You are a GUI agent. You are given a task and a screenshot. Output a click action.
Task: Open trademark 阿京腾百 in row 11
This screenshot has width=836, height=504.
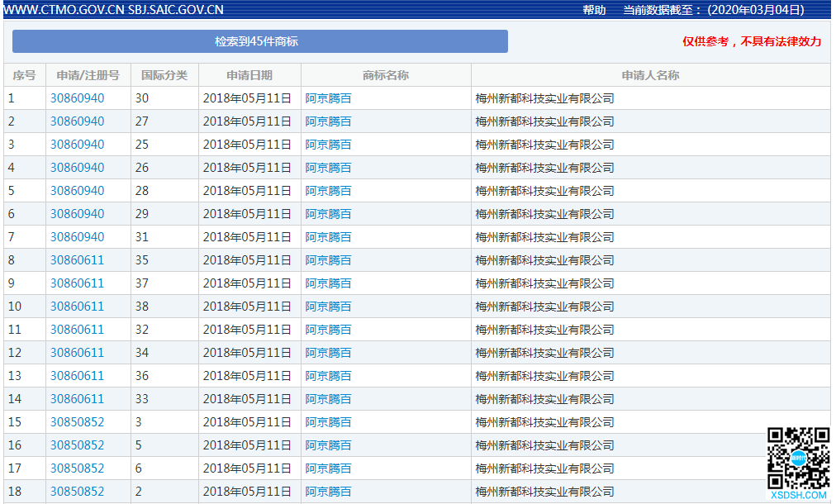pyautogui.click(x=329, y=330)
